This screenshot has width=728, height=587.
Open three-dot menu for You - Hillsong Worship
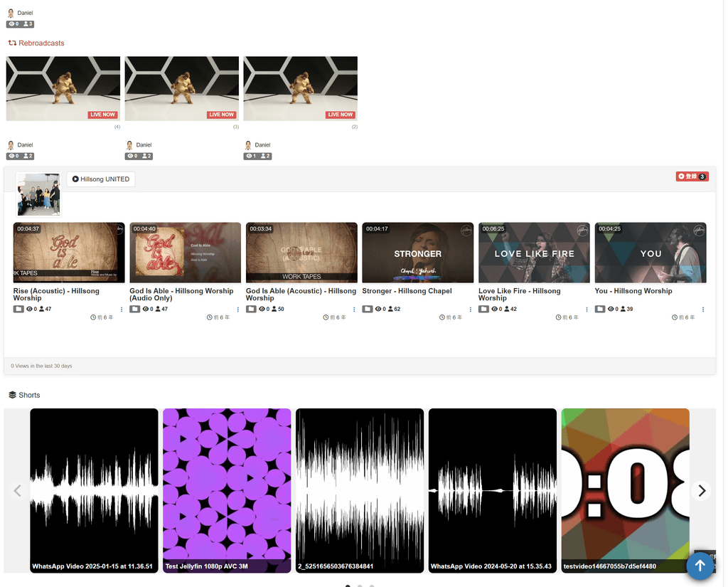[x=703, y=310]
